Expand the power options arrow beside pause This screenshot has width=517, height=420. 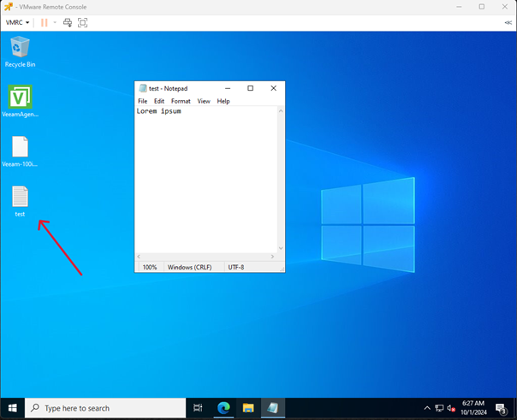pos(54,22)
